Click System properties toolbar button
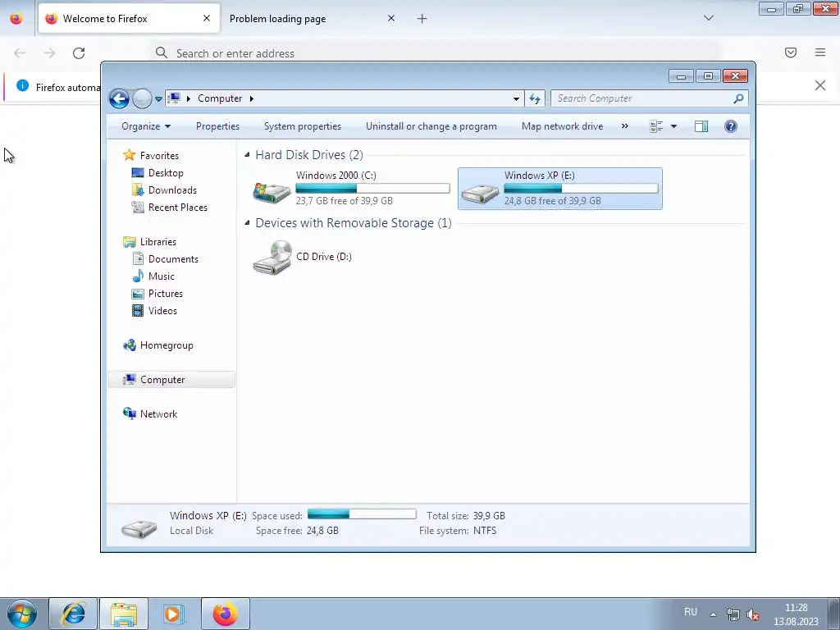 (x=302, y=126)
